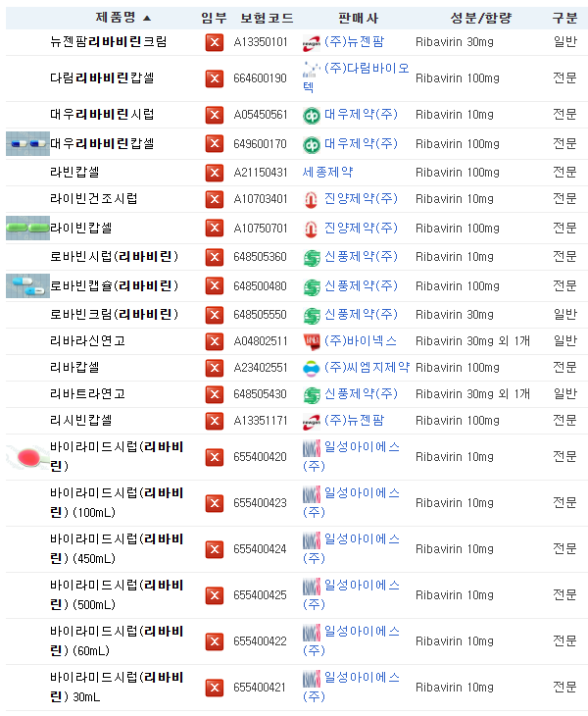This screenshot has width=588, height=716.
Task: Click red X icon for code 655400420
Action: pyautogui.click(x=214, y=457)
